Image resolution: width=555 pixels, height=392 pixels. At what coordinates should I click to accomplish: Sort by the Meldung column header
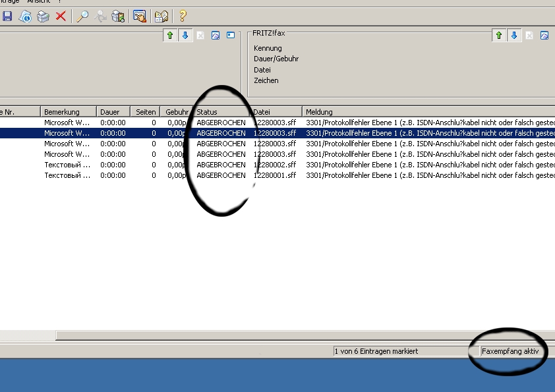pos(428,112)
